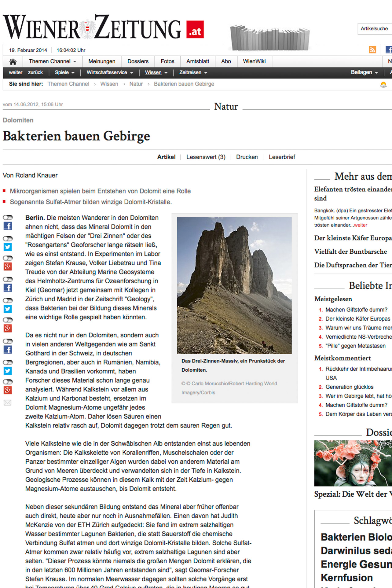Image resolution: width=392 pixels, height=588 pixels.
Task: Click the Kernfusion tag link
Action: click(x=346, y=578)
